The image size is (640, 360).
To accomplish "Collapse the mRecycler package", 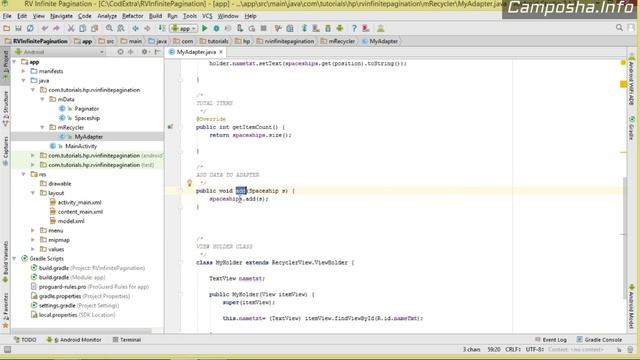I will tap(42, 127).
